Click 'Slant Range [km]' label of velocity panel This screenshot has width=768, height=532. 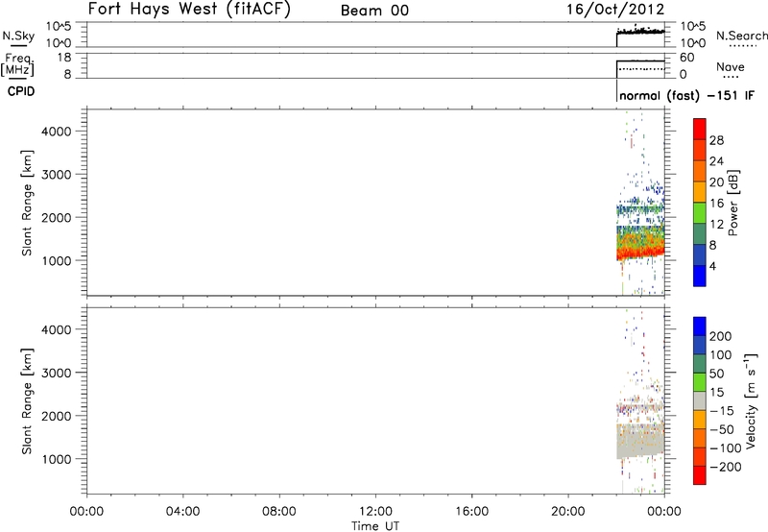click(27, 401)
